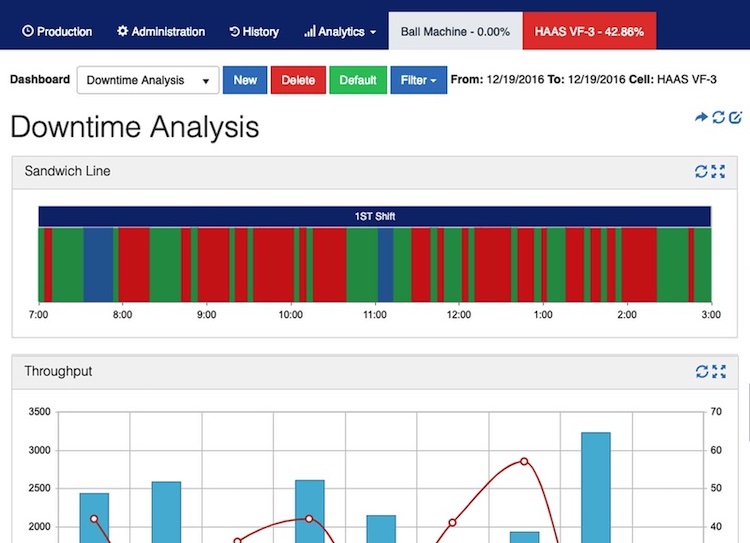Open the Production page
750x543 pixels.
(x=56, y=31)
